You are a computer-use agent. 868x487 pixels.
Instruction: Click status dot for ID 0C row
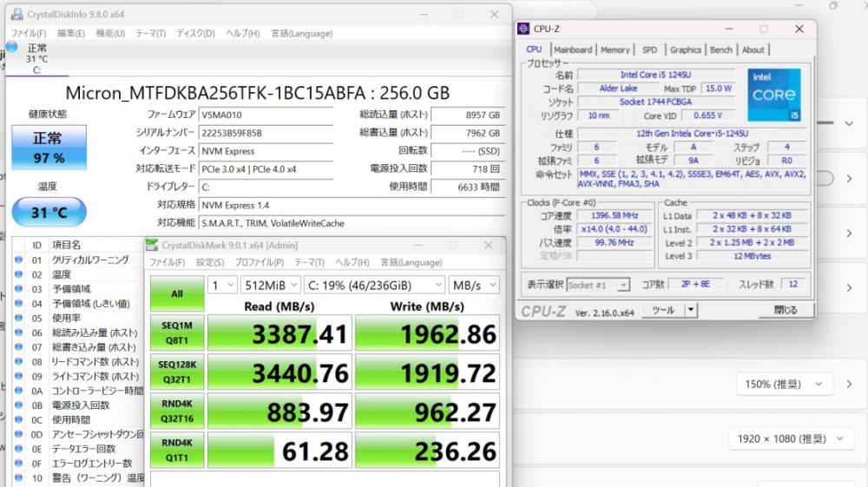pyautogui.click(x=18, y=419)
